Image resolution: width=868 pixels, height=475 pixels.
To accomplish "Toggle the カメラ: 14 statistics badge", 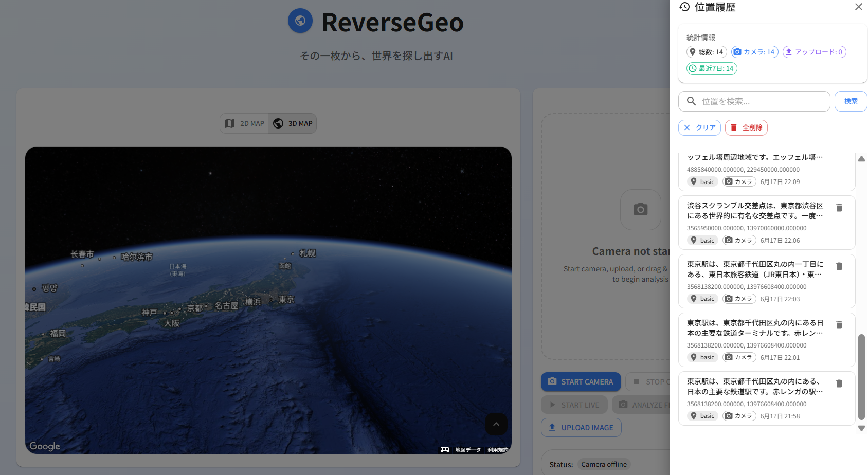I will click(754, 51).
